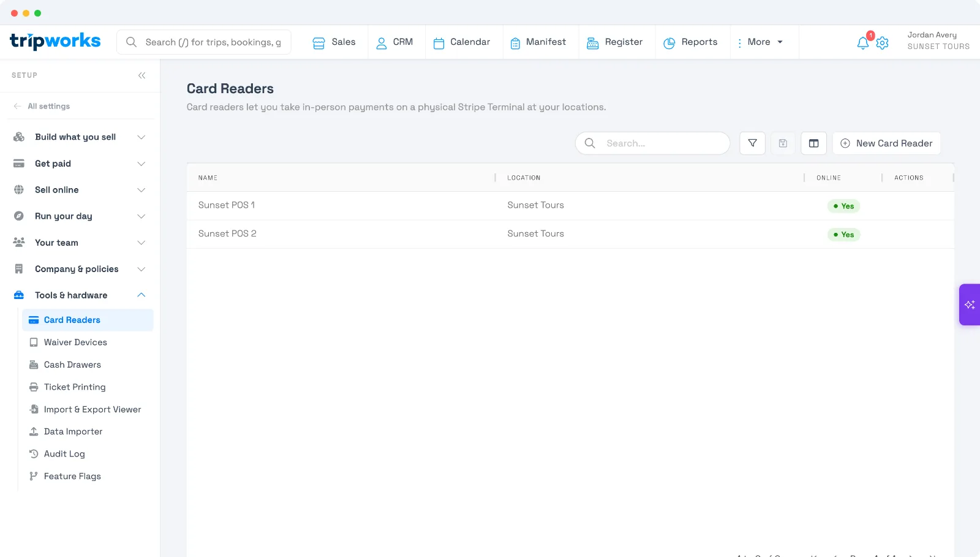The width and height of the screenshot is (980, 557).
Task: Click the Card Readers sidebar icon
Action: [34, 320]
